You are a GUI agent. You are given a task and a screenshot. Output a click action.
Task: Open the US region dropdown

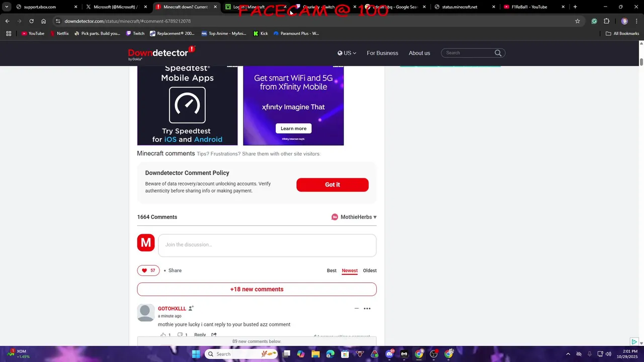[347, 53]
